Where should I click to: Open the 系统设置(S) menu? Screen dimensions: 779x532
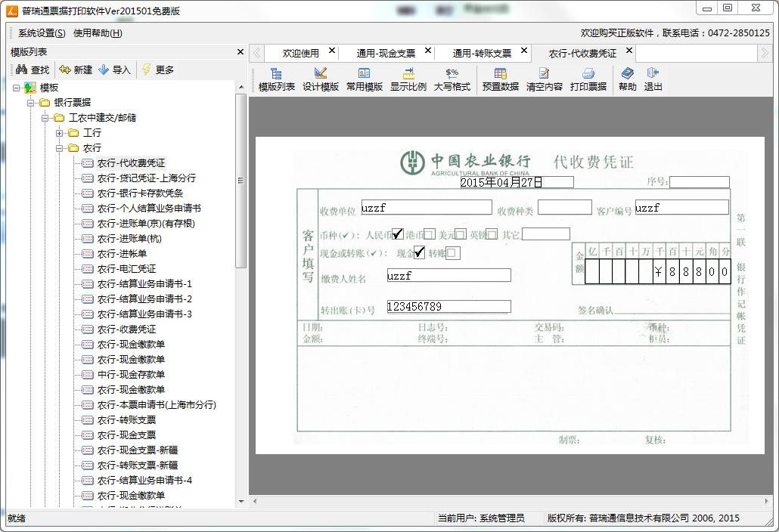click(42, 33)
